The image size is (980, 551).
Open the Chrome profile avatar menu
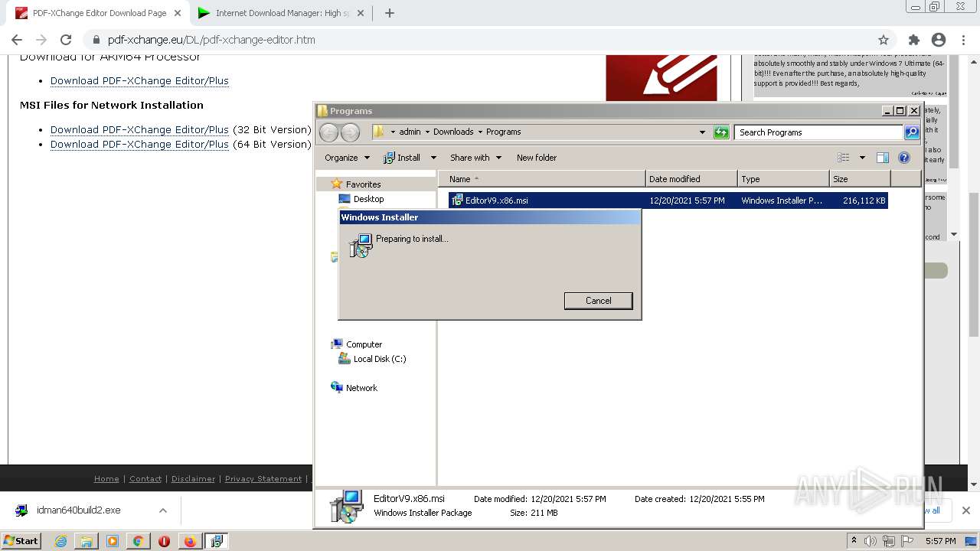(x=939, y=40)
